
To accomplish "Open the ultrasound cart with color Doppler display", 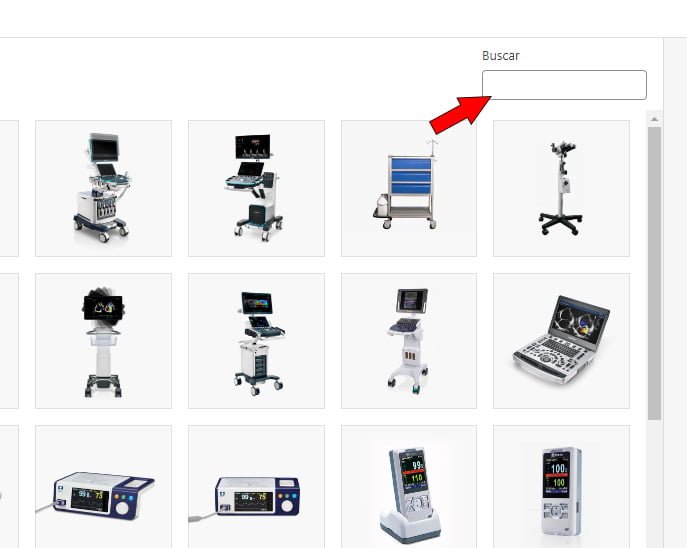I will pyautogui.click(x=256, y=341).
